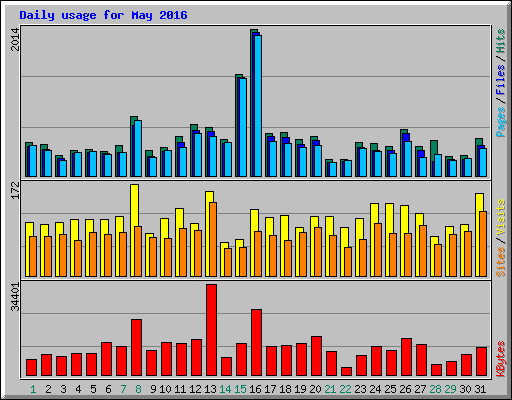Click day label '25' on the x-axis
Image resolution: width=512 pixels, height=400 pixels.
[x=390, y=389]
